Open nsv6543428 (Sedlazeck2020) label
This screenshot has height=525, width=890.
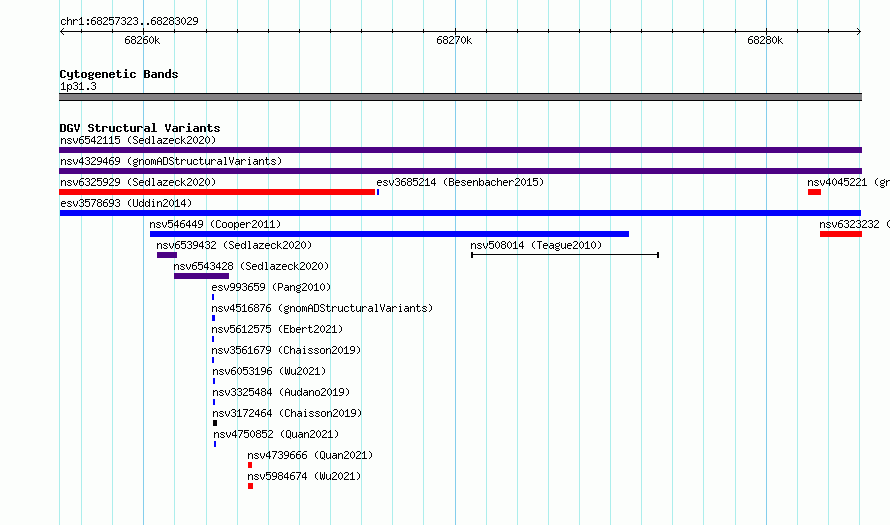click(251, 266)
